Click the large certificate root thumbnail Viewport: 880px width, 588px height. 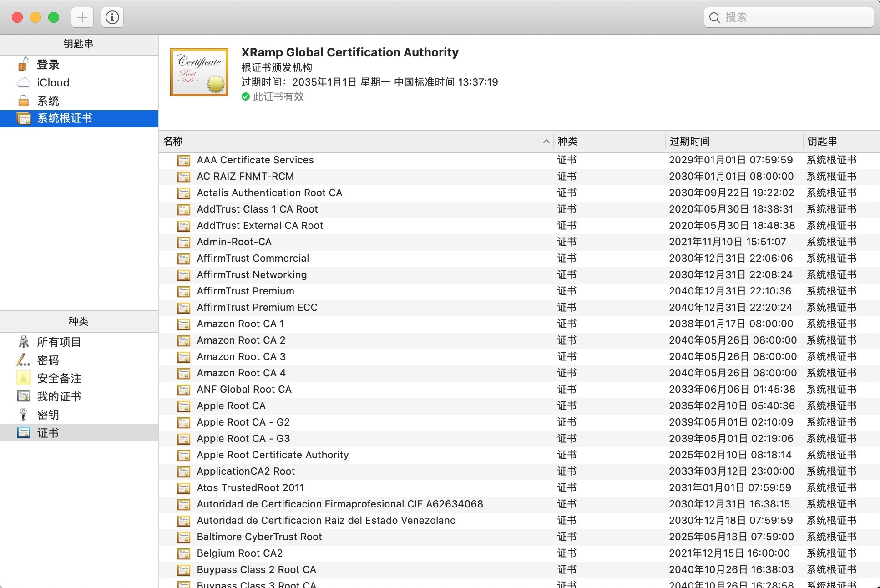[199, 72]
